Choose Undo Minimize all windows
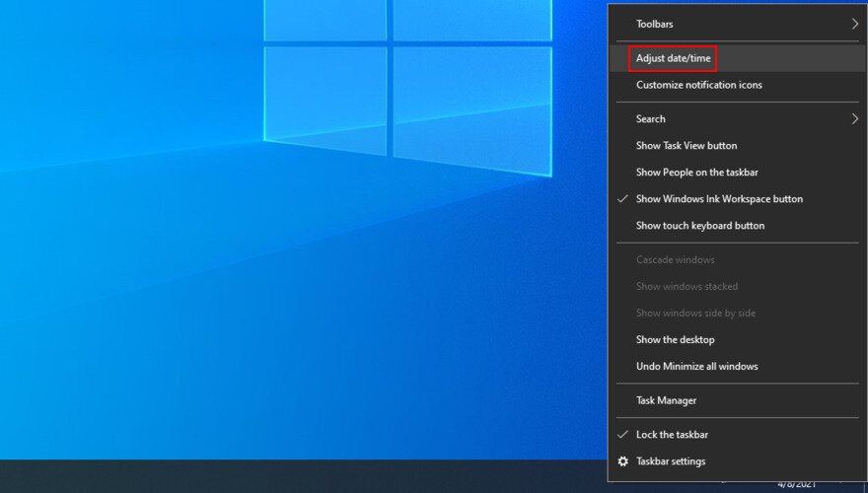868x493 pixels. coord(738,366)
